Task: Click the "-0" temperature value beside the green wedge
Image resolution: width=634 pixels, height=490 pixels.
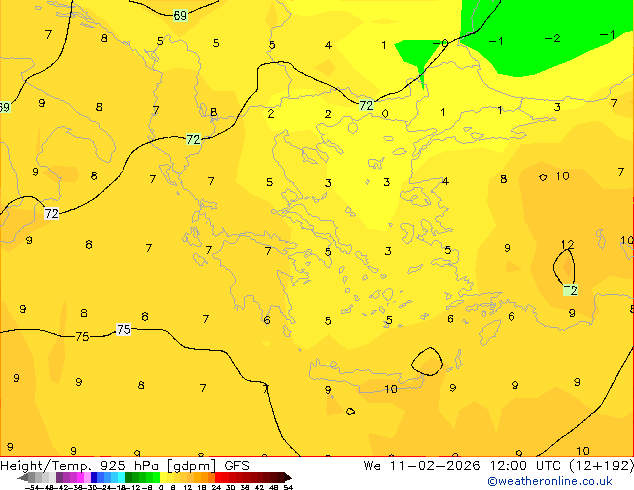Action: [441, 43]
